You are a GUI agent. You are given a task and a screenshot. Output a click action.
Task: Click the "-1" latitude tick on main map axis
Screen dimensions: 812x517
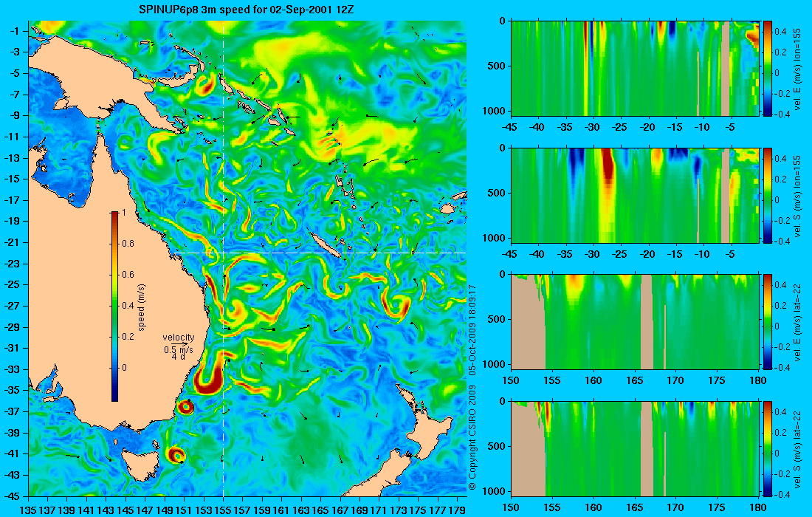(x=15, y=31)
